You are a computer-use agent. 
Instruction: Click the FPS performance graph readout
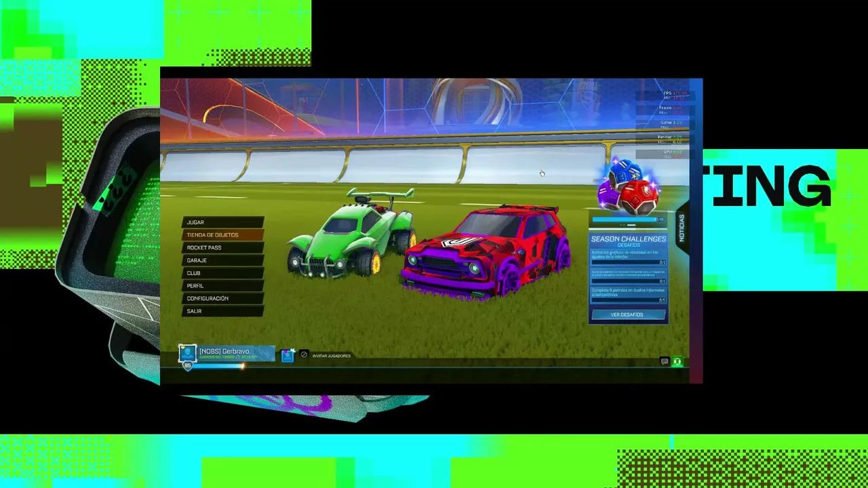coord(666,95)
